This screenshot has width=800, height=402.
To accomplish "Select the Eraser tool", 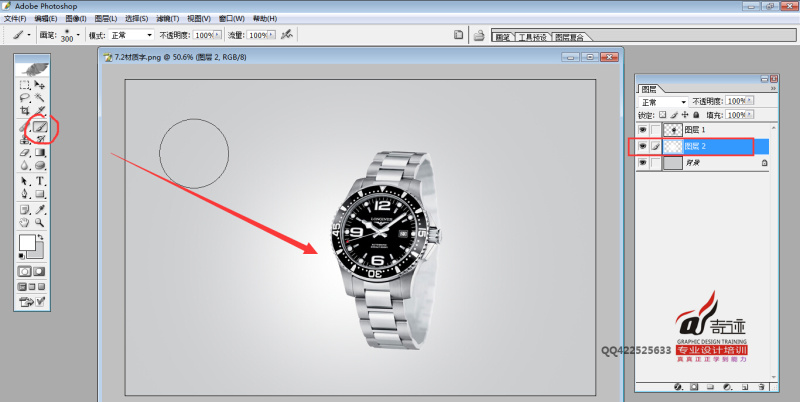I will coord(24,152).
